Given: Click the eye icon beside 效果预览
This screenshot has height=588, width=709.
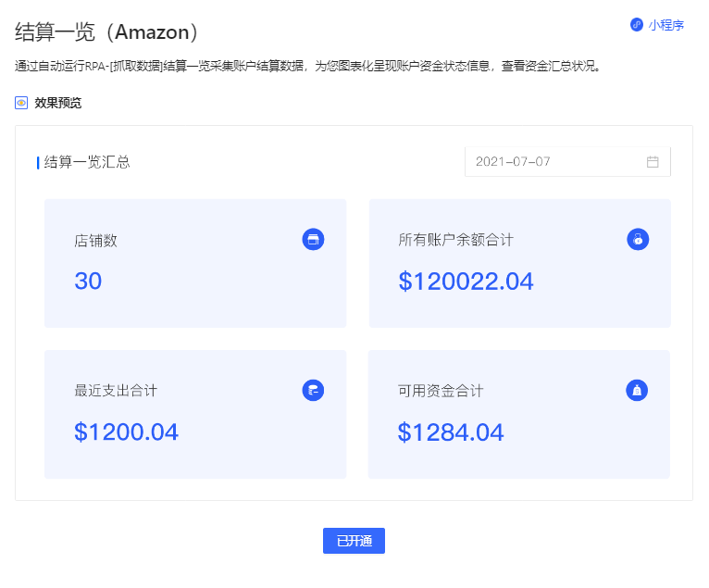Looking at the screenshot, I should point(21,103).
